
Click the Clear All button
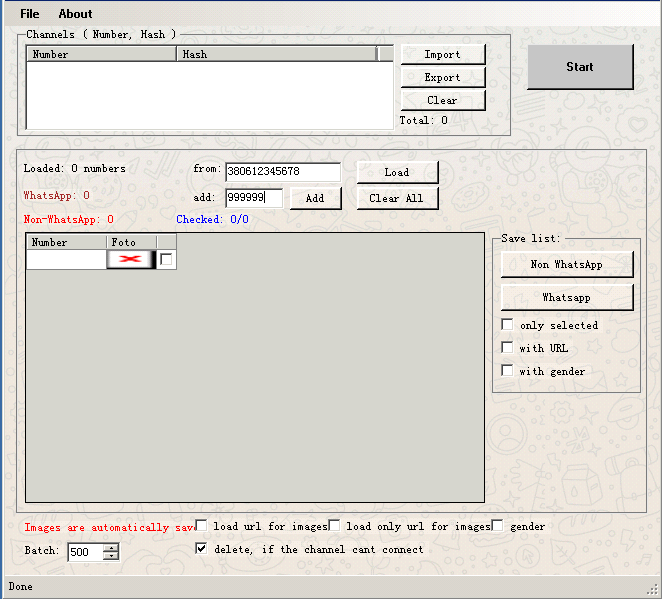pyautogui.click(x=397, y=198)
